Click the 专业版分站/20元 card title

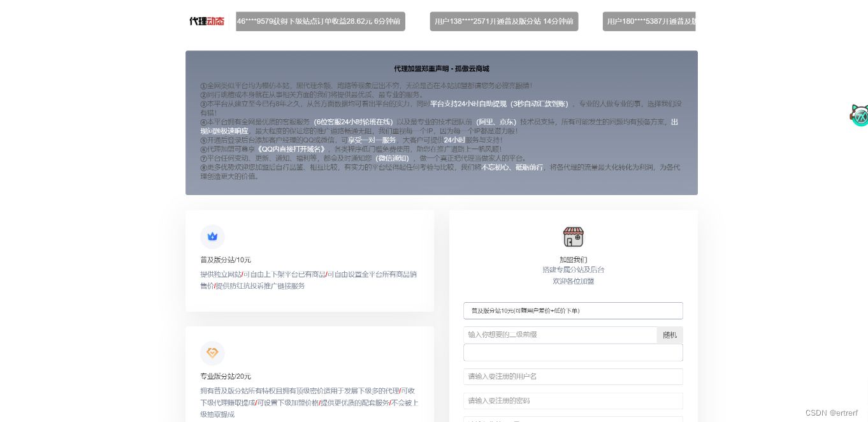(x=225, y=376)
